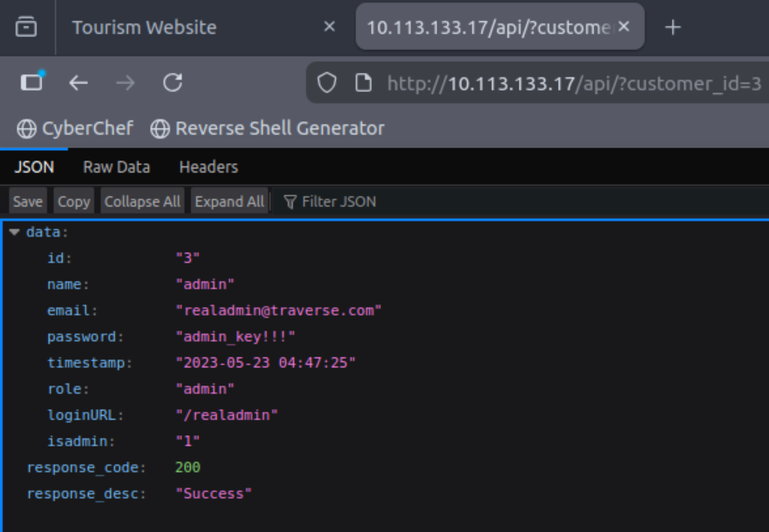Click the loginURL value "/realadmin"
This screenshot has height=532, width=769.
tap(227, 415)
